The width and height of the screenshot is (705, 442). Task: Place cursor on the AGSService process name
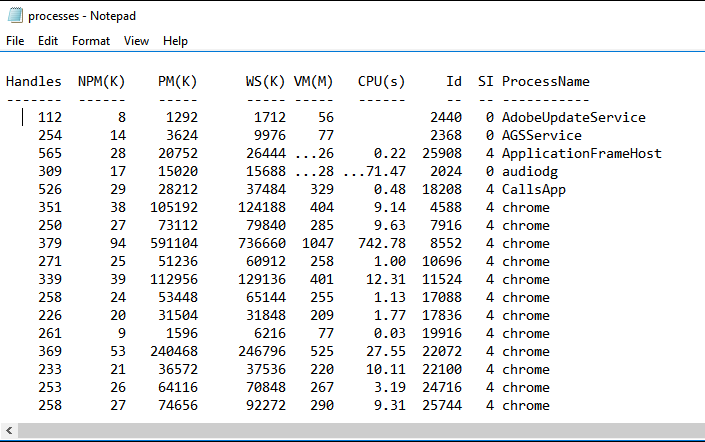coord(541,136)
